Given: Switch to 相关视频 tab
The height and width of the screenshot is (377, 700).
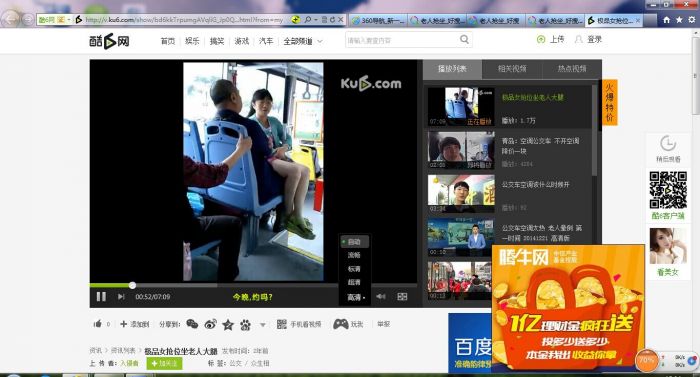Looking at the screenshot, I should 512,69.
